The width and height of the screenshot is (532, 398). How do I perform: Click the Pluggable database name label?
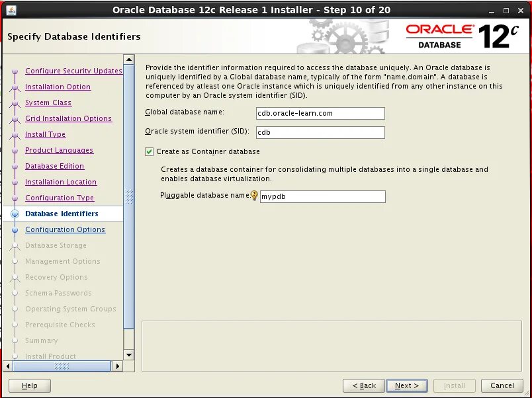[x=205, y=196]
